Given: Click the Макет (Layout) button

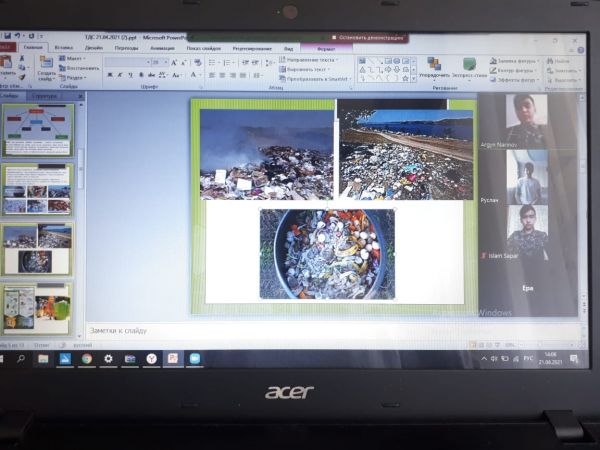Looking at the screenshot, I should click(x=73, y=58).
